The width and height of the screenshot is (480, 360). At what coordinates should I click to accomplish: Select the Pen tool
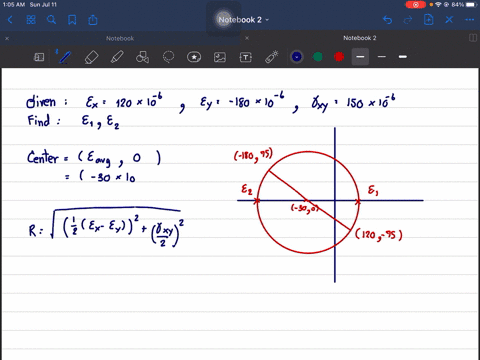point(64,57)
